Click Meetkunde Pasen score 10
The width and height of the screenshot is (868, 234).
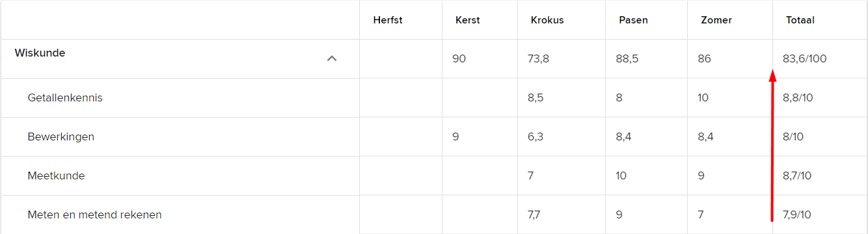(x=621, y=175)
